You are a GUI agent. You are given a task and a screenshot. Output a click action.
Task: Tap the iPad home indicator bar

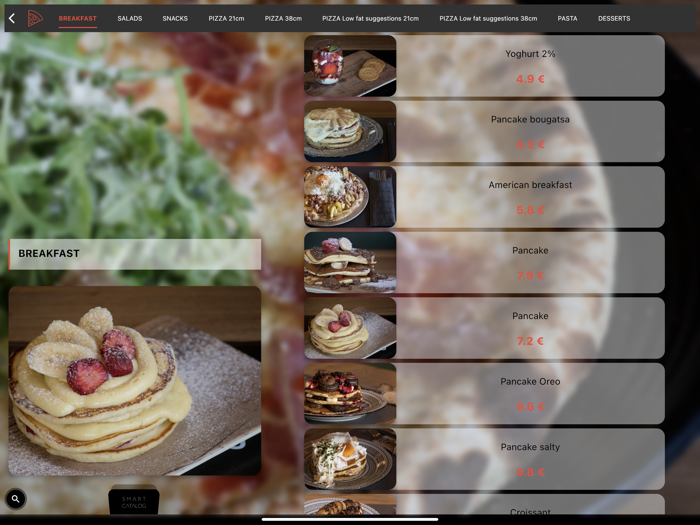tap(350, 519)
